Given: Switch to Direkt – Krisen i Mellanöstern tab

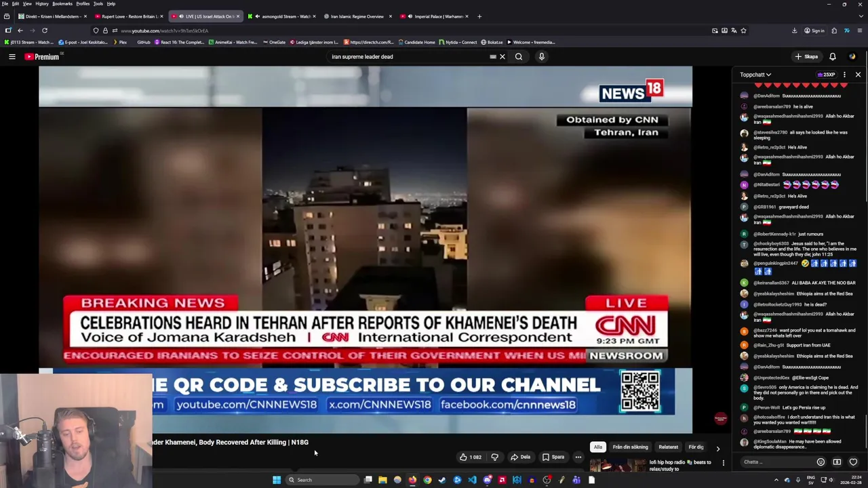Looking at the screenshot, I should (52, 16).
